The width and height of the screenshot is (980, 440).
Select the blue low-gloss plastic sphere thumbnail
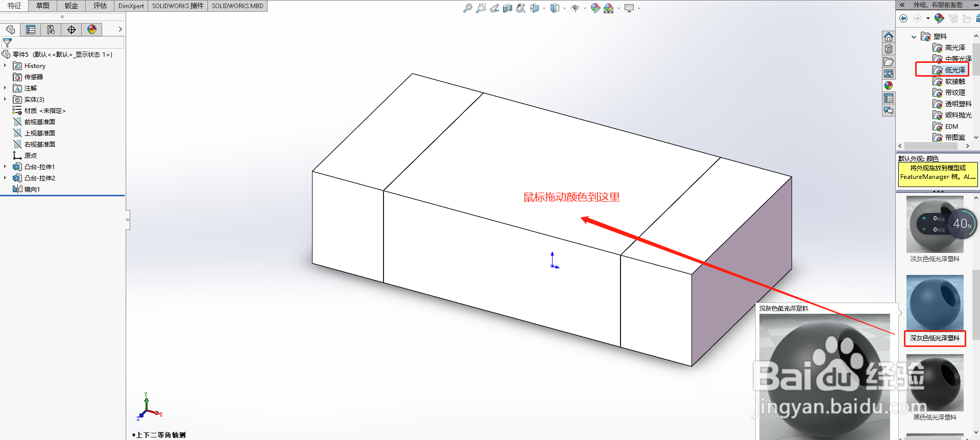coord(935,303)
